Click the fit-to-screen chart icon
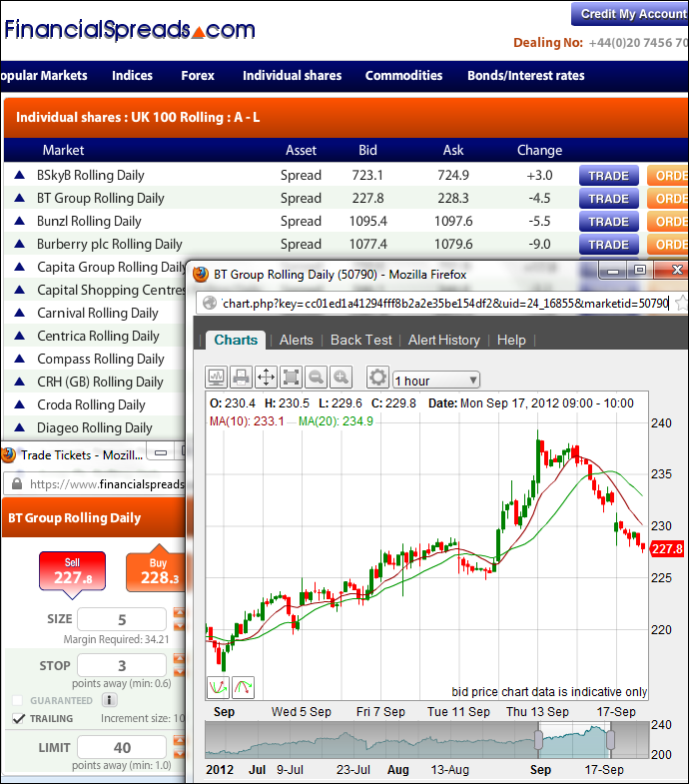 pyautogui.click(x=291, y=377)
